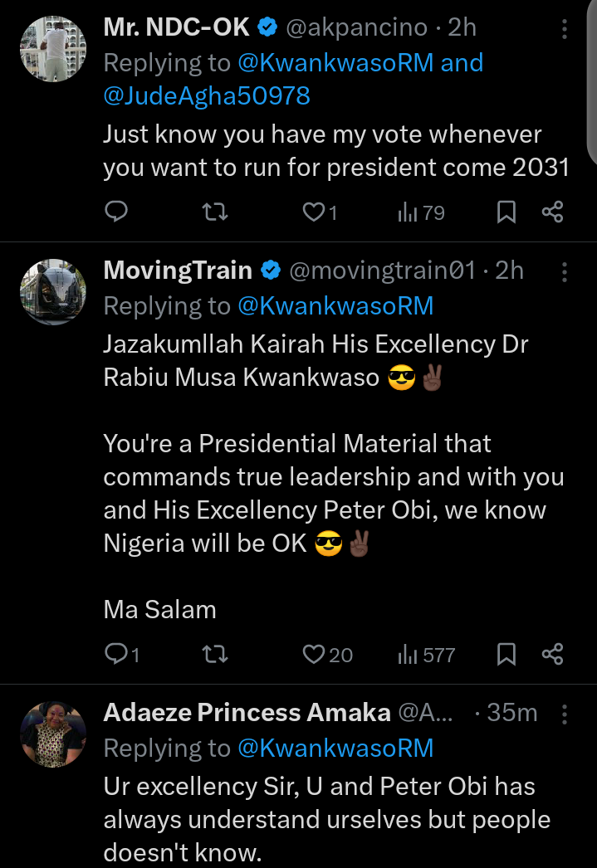Open more options for Adaeze Princess Amaka's tweet
The image size is (597, 868).
(x=565, y=714)
